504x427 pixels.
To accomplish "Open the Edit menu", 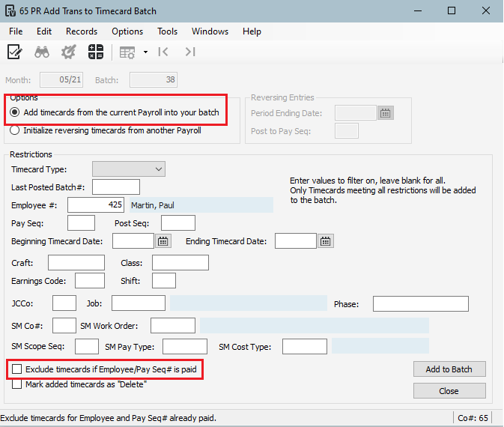I will pos(44,31).
